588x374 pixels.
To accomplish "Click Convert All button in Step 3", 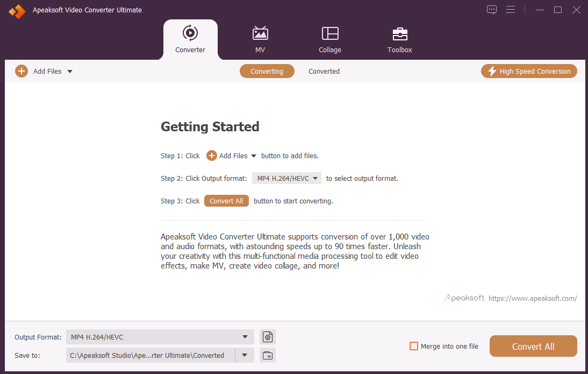I will (x=226, y=201).
